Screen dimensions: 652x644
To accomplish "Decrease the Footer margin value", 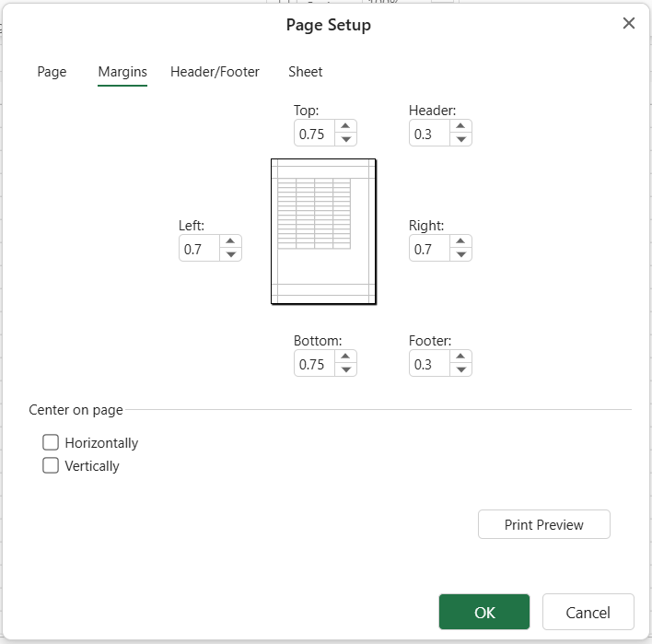I will coord(460,369).
